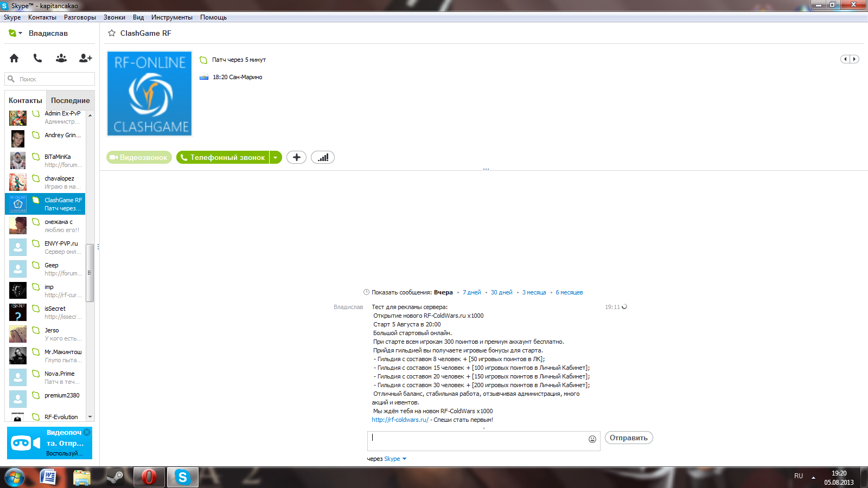The image size is (868, 488).
Task: Close the video mail promo banner
Action: (x=87, y=432)
